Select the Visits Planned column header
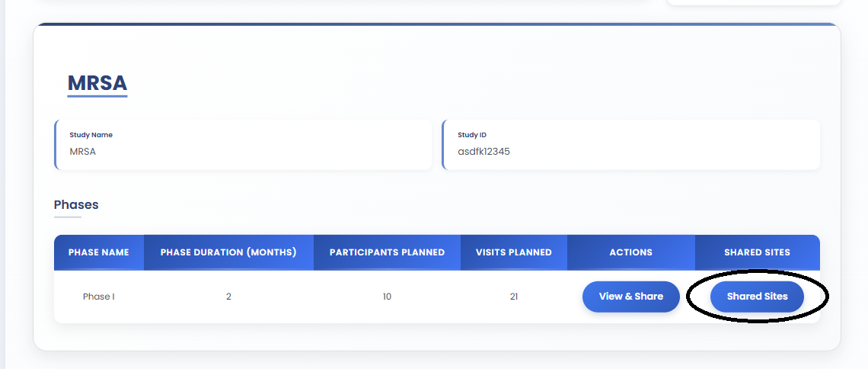Image resolution: width=868 pixels, height=369 pixels. tap(514, 252)
